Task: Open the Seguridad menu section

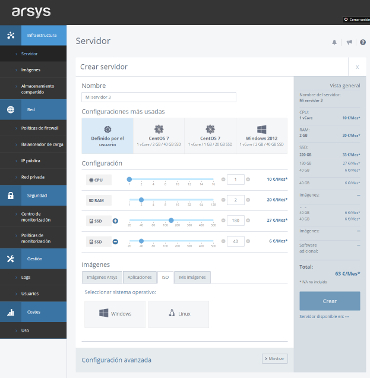Action: coord(33,196)
